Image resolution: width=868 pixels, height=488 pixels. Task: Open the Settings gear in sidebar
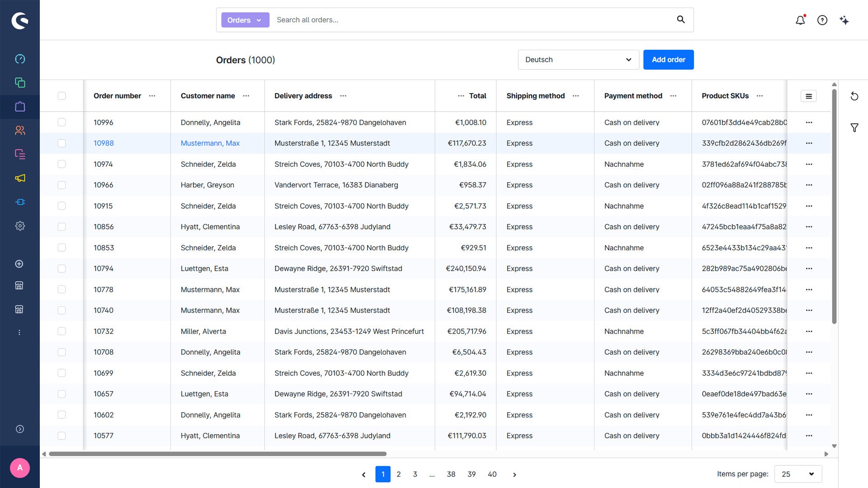(x=20, y=226)
